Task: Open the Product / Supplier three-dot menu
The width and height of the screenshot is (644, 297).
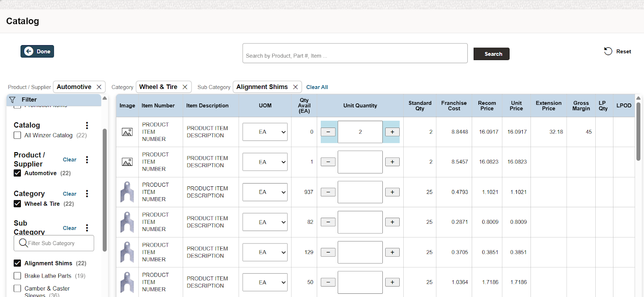Action: pos(87,160)
